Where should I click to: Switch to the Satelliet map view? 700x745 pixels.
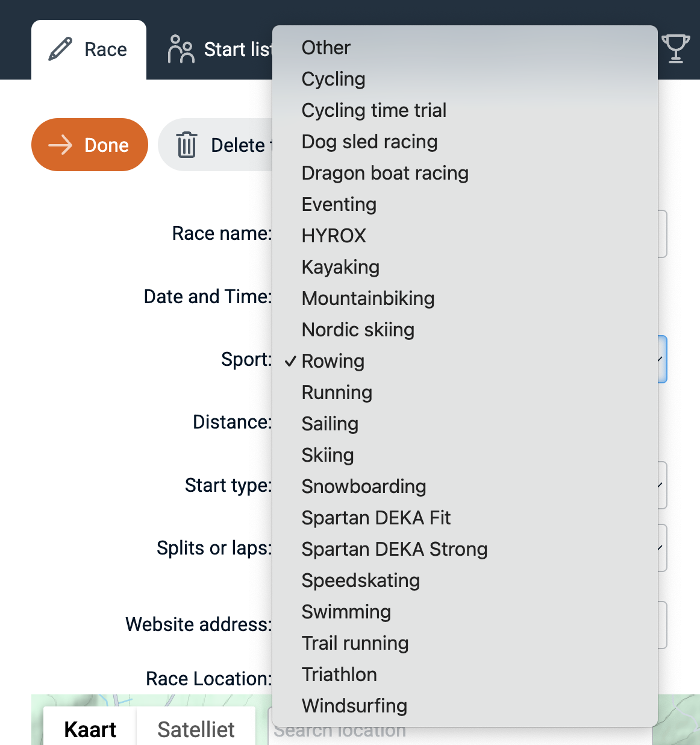(x=196, y=729)
